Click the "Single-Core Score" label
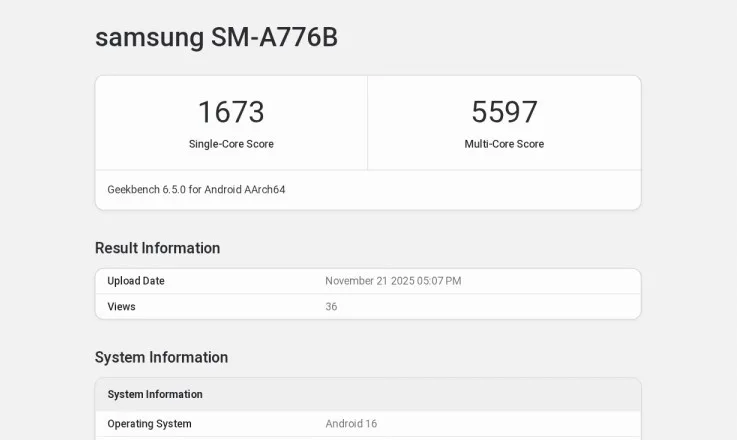The image size is (737, 440). tap(231, 144)
